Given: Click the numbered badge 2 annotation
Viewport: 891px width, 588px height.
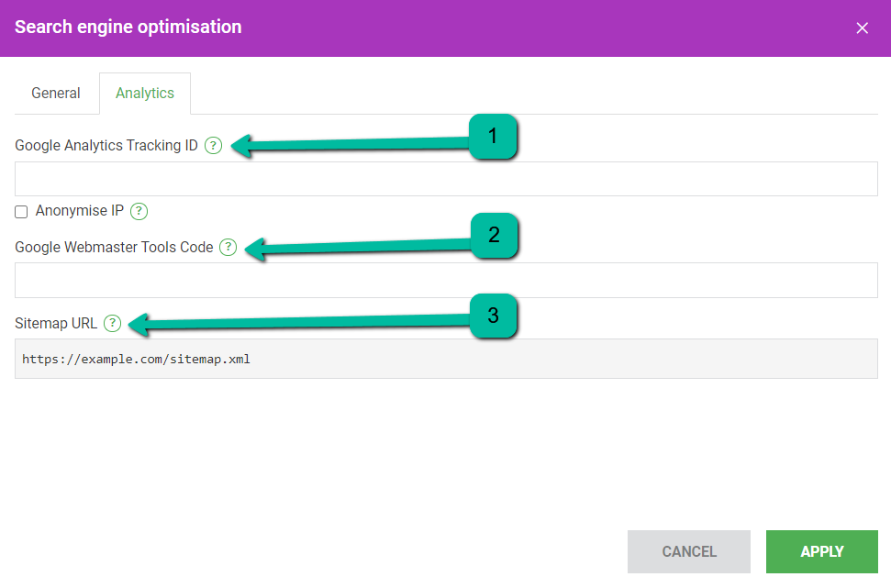Looking at the screenshot, I should pyautogui.click(x=494, y=235).
